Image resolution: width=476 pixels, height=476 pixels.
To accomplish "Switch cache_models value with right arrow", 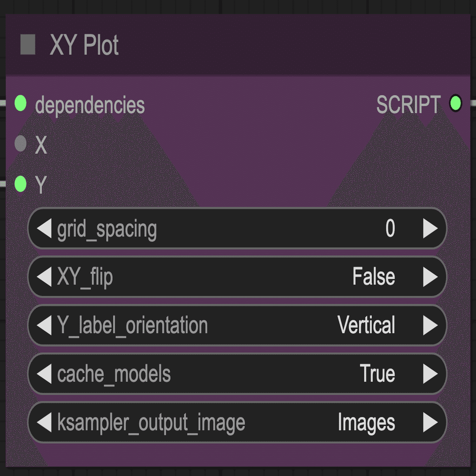I will click(x=430, y=374).
